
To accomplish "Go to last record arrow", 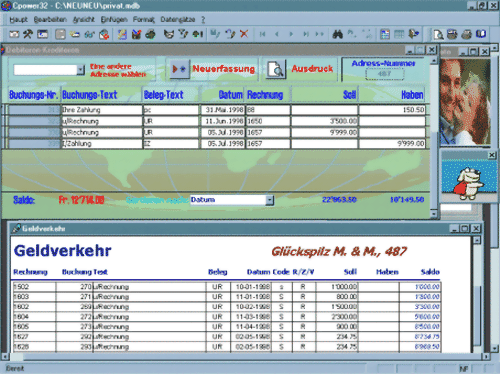I will [305, 34].
